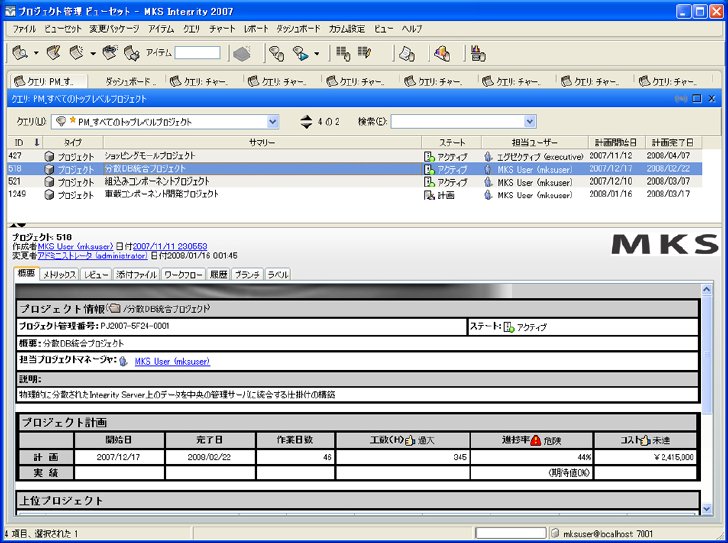Screen dimensions: 728x543
Task: Click the dashboard toolbar icon at far right
Action: coord(478,53)
